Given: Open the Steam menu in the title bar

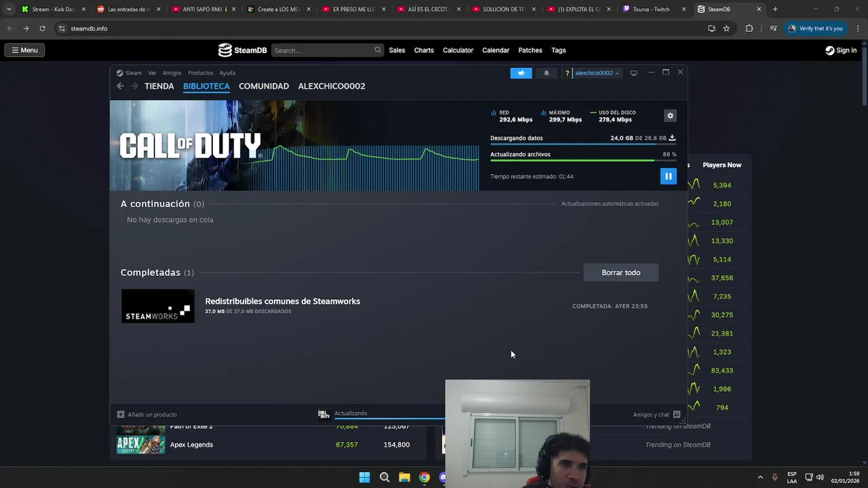Looking at the screenshot, I should coord(129,73).
